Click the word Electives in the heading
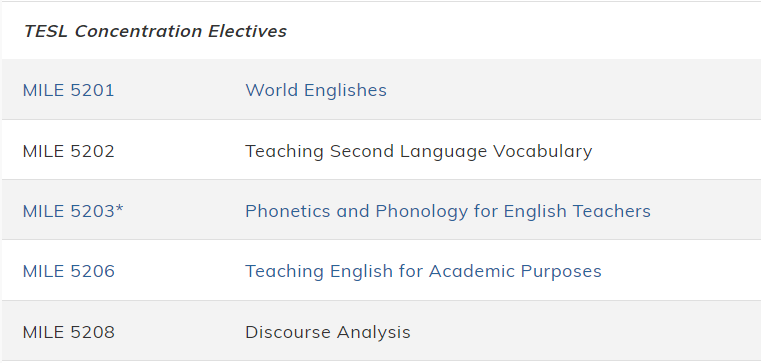The image size is (761, 363). pyautogui.click(x=248, y=31)
